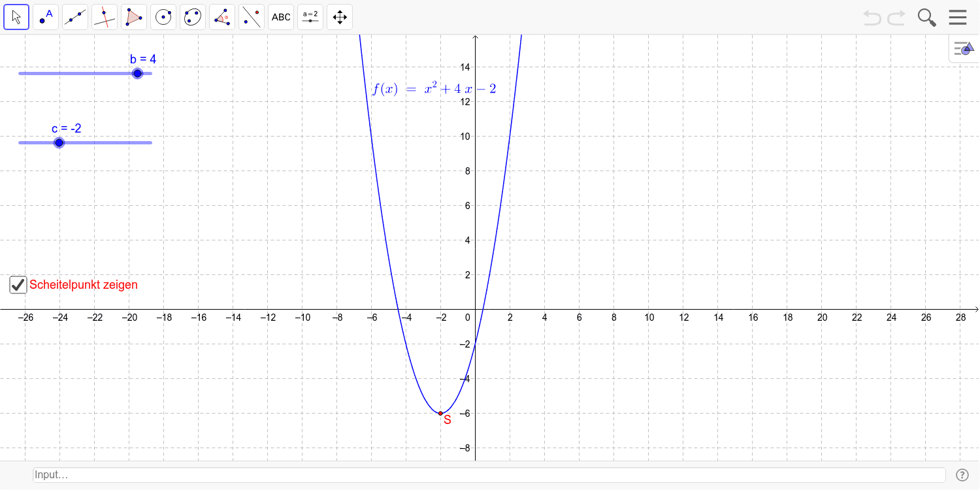Select the Angle tool

[222, 17]
